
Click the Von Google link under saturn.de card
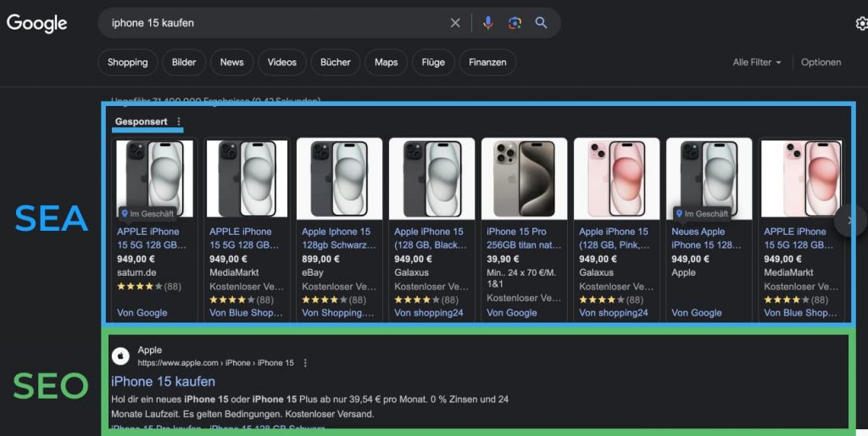(142, 313)
